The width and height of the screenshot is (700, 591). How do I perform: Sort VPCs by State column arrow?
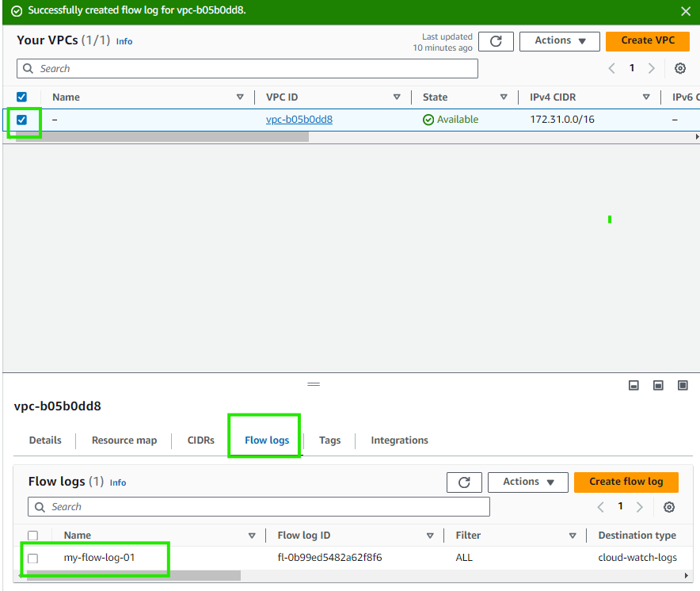[x=504, y=97]
